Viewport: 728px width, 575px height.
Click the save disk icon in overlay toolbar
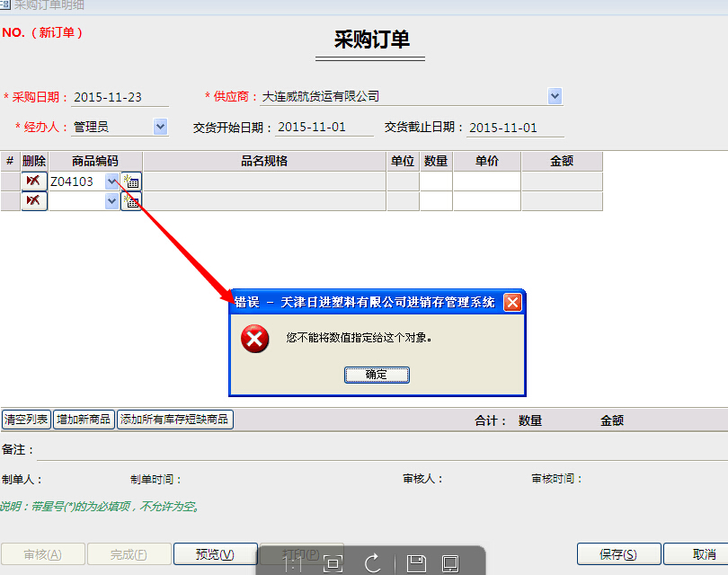point(416,563)
